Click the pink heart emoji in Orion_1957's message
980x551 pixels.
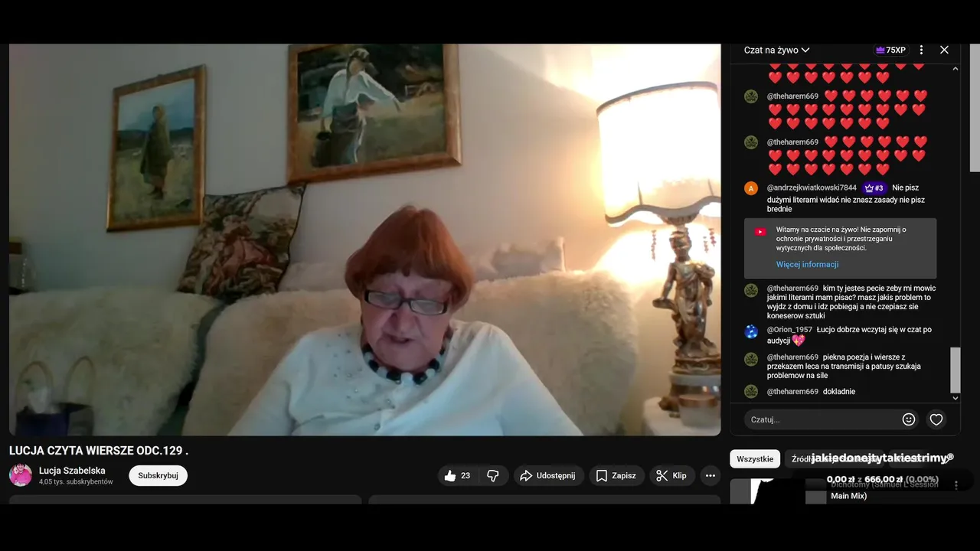[x=799, y=341]
